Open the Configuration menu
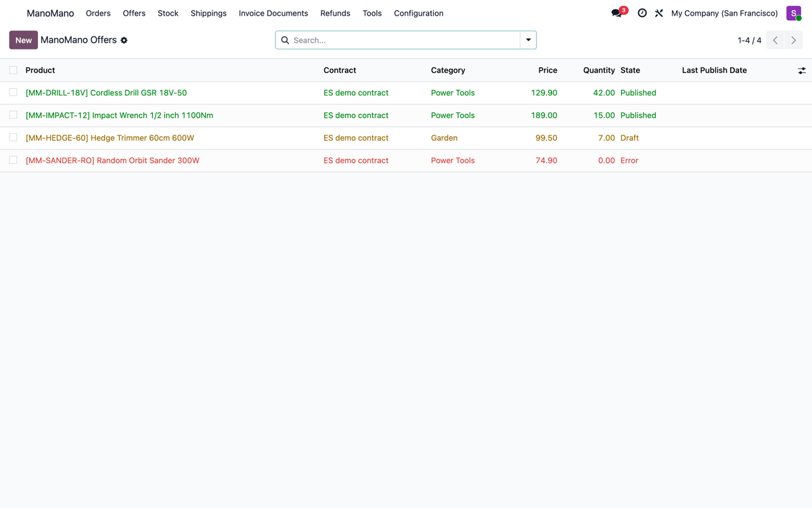 click(419, 14)
